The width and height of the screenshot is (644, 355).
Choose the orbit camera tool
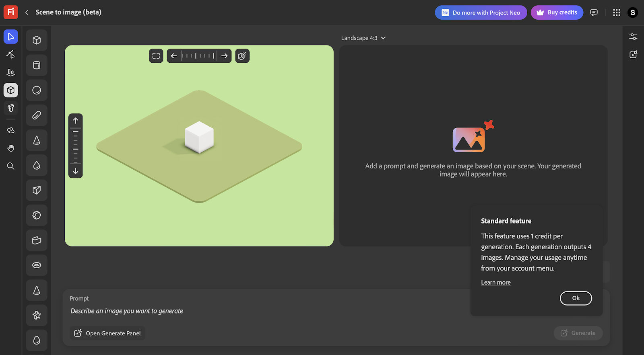pos(11,130)
